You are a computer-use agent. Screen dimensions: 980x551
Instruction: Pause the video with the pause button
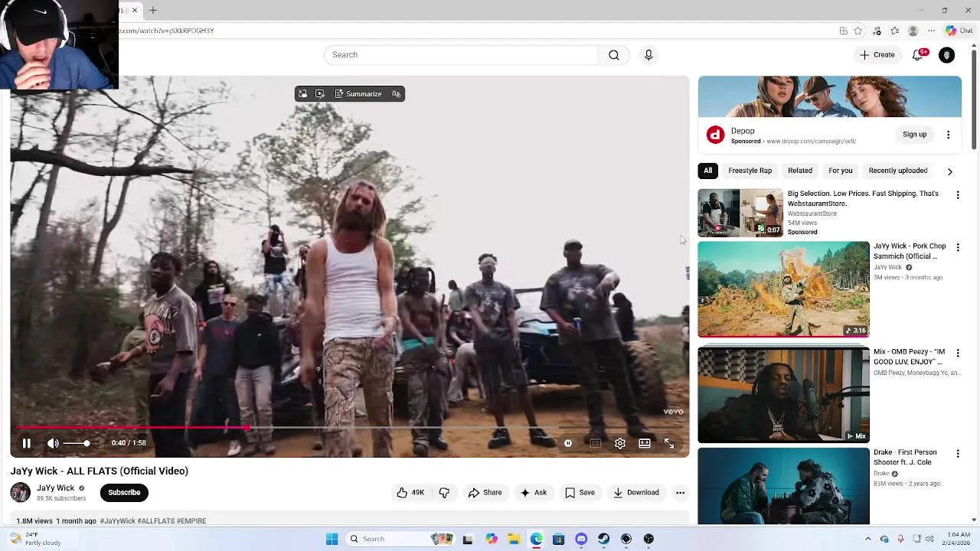tap(26, 443)
